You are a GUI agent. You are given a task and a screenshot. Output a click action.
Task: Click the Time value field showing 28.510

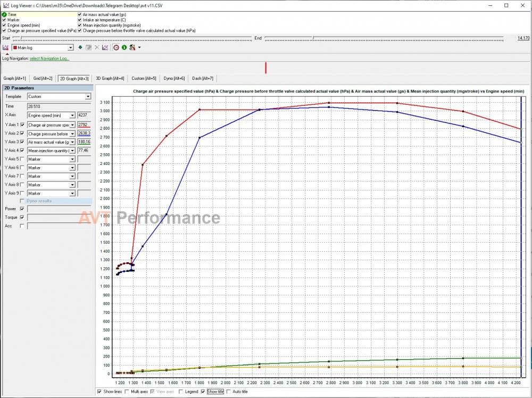coord(59,106)
